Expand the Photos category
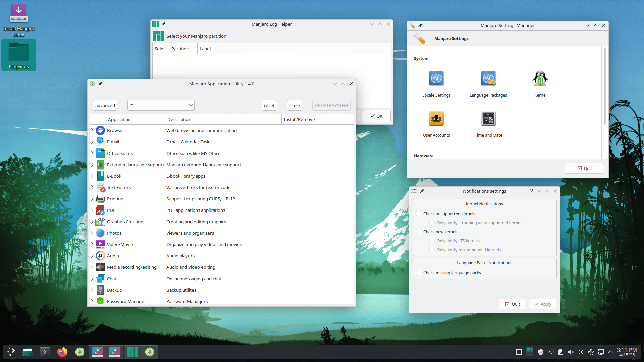 point(92,233)
